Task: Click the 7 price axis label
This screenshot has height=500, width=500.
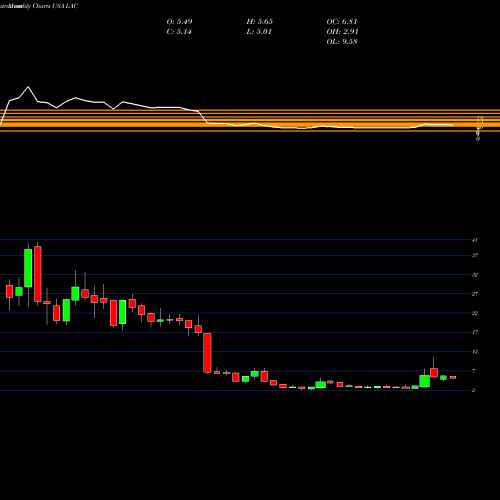Action: click(x=474, y=371)
